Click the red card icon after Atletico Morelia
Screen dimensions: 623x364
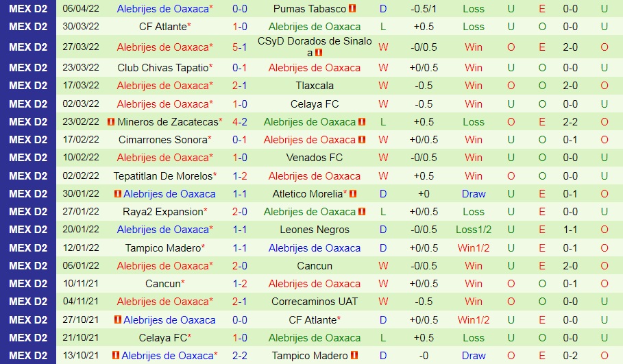coord(353,194)
